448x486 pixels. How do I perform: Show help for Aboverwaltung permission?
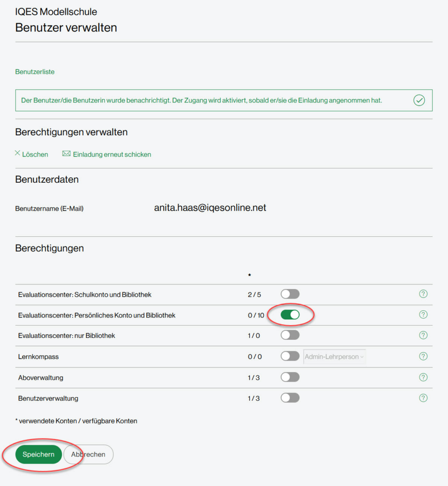423,377
